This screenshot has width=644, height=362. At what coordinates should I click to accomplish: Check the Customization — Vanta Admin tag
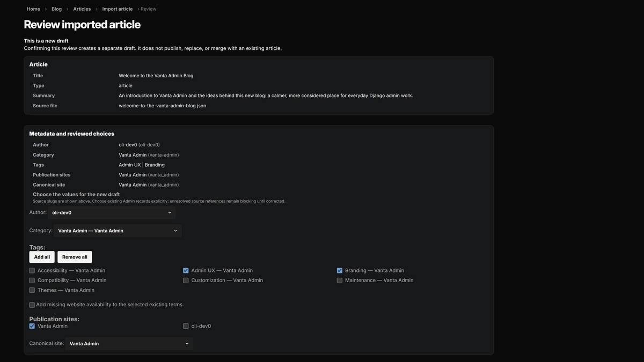186,280
